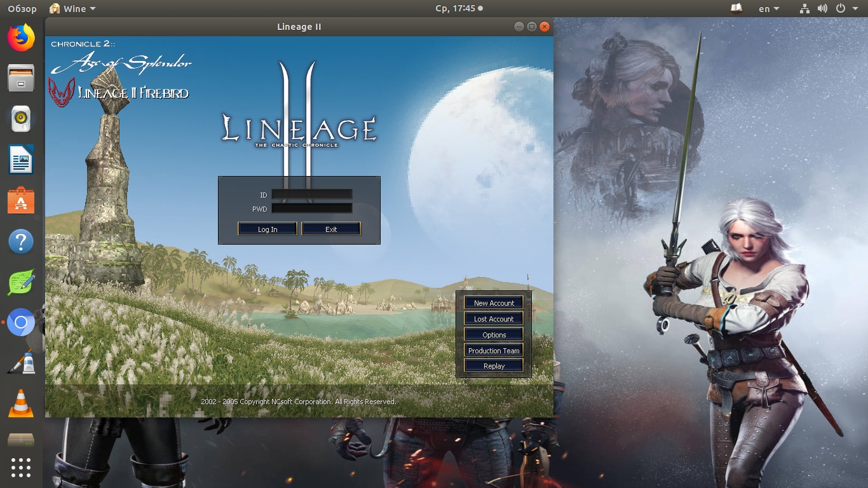Launch Firefox from the dock
This screenshot has width=868, height=488.
click(x=21, y=38)
